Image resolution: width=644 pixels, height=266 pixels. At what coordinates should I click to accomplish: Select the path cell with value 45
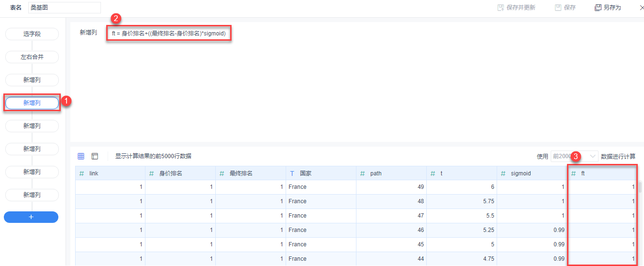point(391,244)
